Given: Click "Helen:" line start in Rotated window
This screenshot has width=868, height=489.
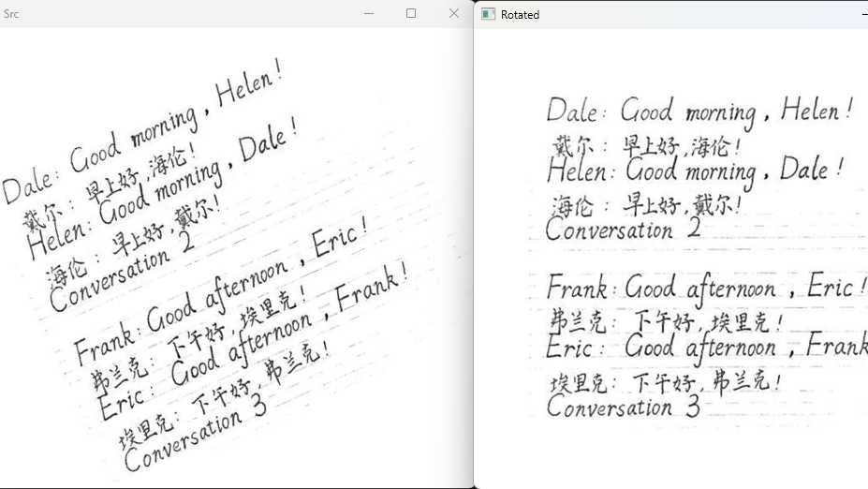Looking at the screenshot, I should [581, 170].
